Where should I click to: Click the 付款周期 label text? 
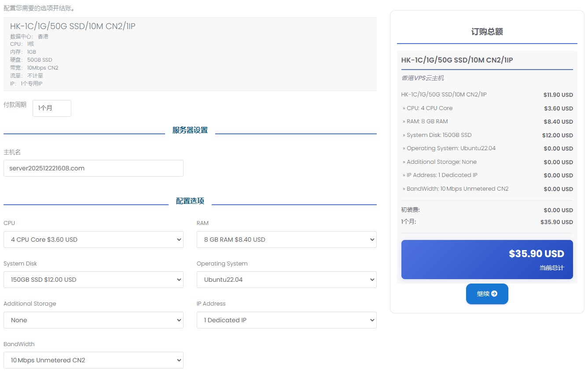click(15, 105)
